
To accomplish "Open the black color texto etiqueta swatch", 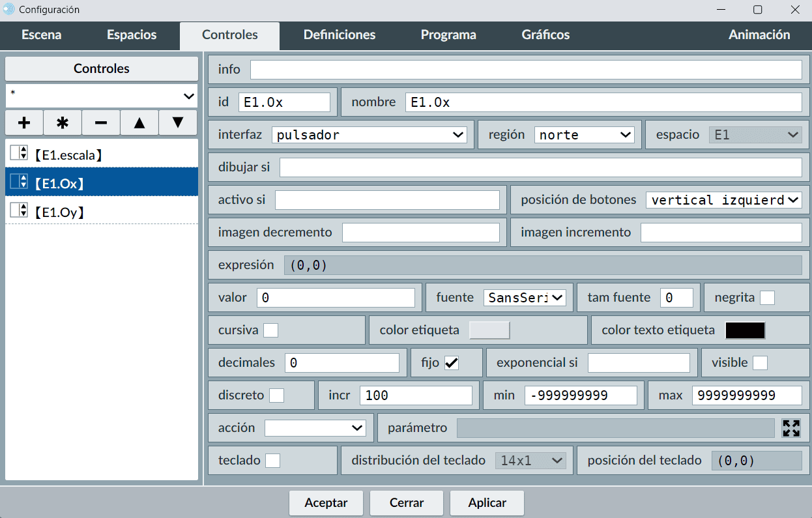I will [745, 330].
